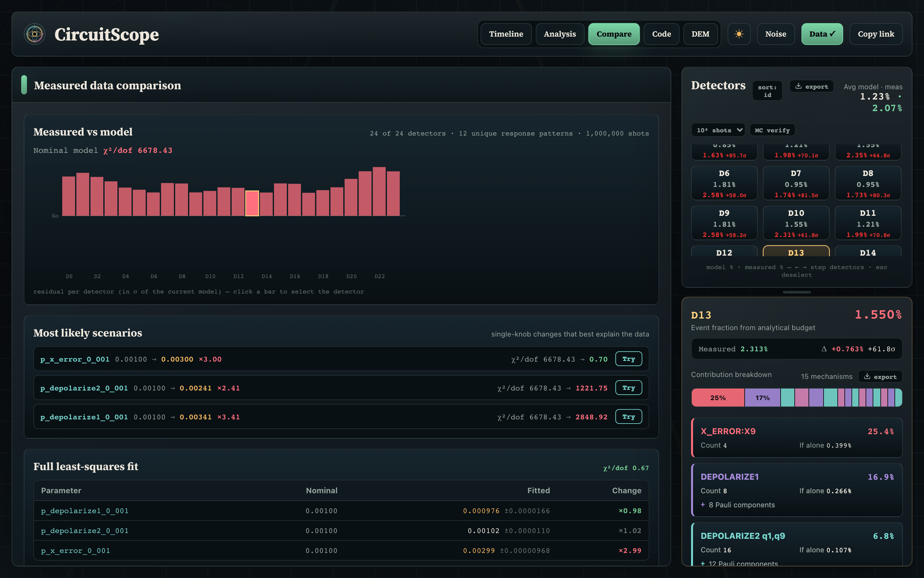Click the D0 residual bar
Image resolution: width=924 pixels, height=578 pixels.
pos(69,196)
